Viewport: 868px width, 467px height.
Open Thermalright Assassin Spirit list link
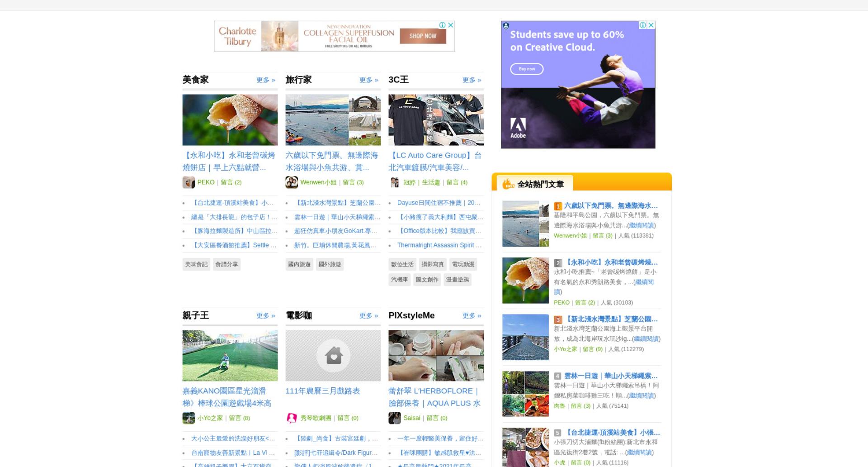click(439, 245)
